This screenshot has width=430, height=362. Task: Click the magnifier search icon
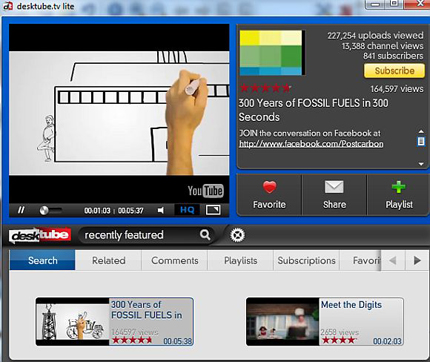(205, 235)
